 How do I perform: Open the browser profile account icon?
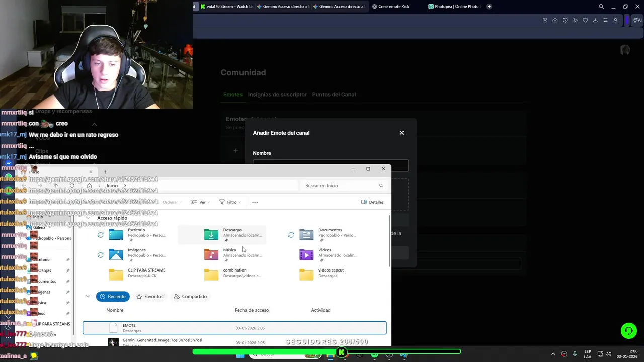click(615, 20)
